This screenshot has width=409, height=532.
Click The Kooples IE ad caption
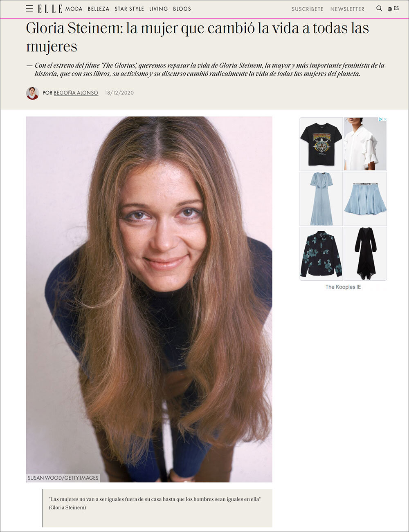(x=343, y=287)
